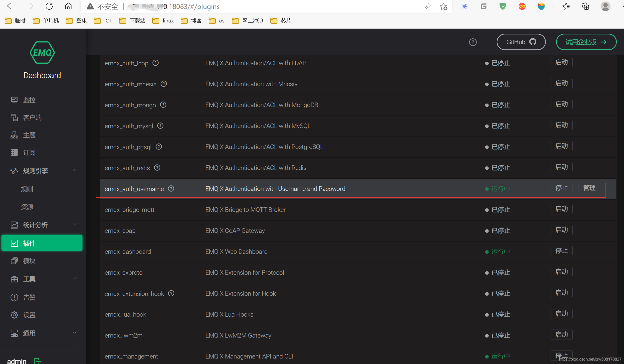Open the user profile avatar
This screenshot has width=624, height=364.
point(605,6)
